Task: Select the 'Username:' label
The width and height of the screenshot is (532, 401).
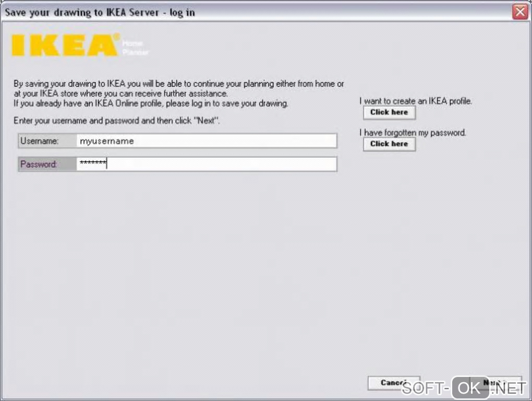Action: 39,141
